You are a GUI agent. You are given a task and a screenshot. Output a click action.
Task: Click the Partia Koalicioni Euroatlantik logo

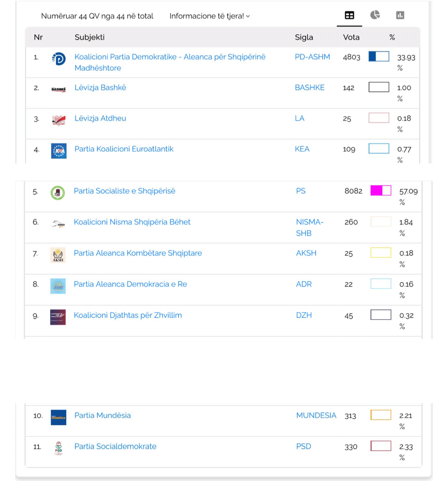pyautogui.click(x=59, y=151)
